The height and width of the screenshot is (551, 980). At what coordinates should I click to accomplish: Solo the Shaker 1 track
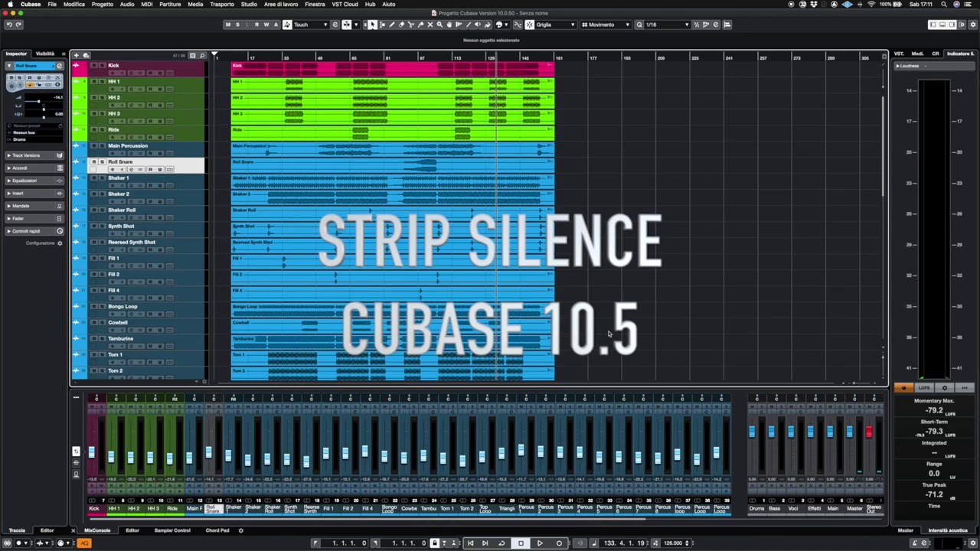[102, 178]
